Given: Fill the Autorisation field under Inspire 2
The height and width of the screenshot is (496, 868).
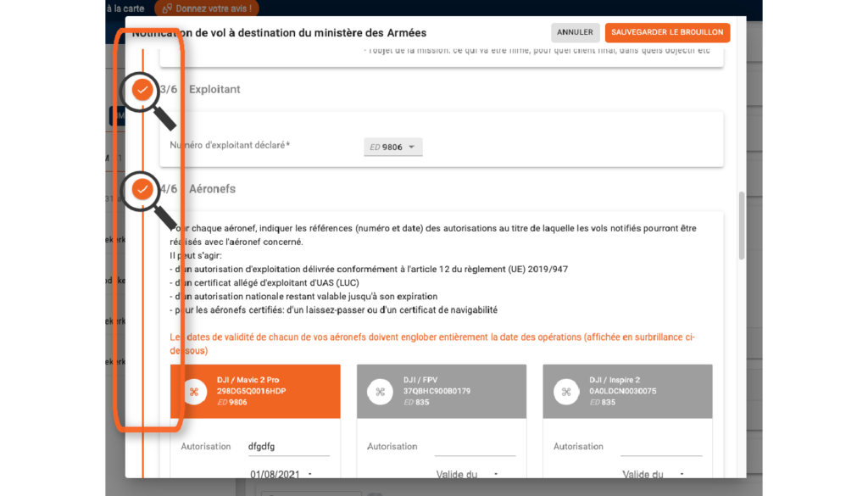Looking at the screenshot, I should coord(661,446).
